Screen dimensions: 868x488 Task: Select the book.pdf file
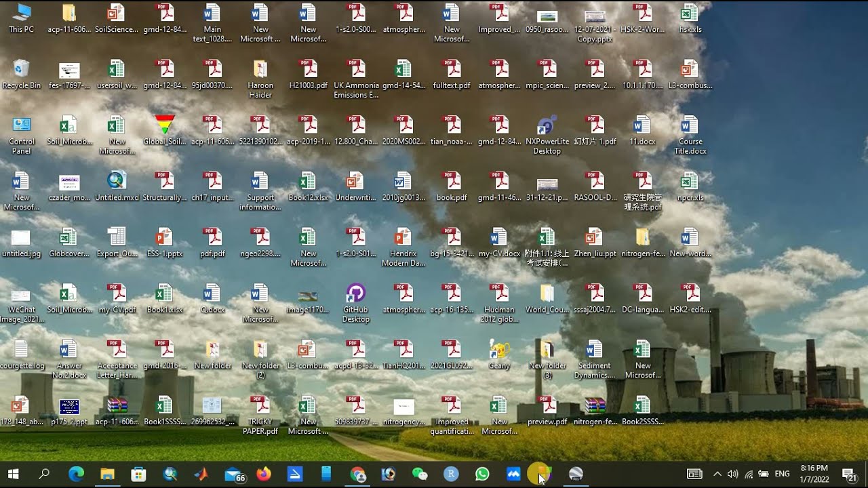[x=452, y=187]
